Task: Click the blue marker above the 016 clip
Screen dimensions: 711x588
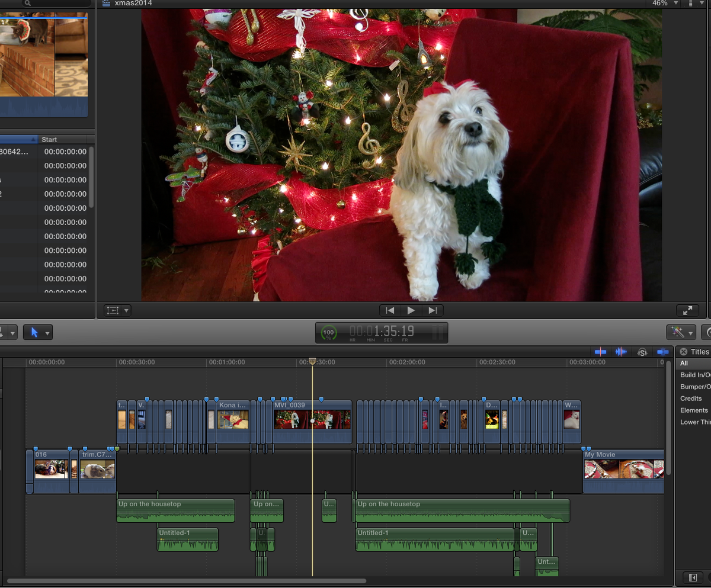Action: 36,449
